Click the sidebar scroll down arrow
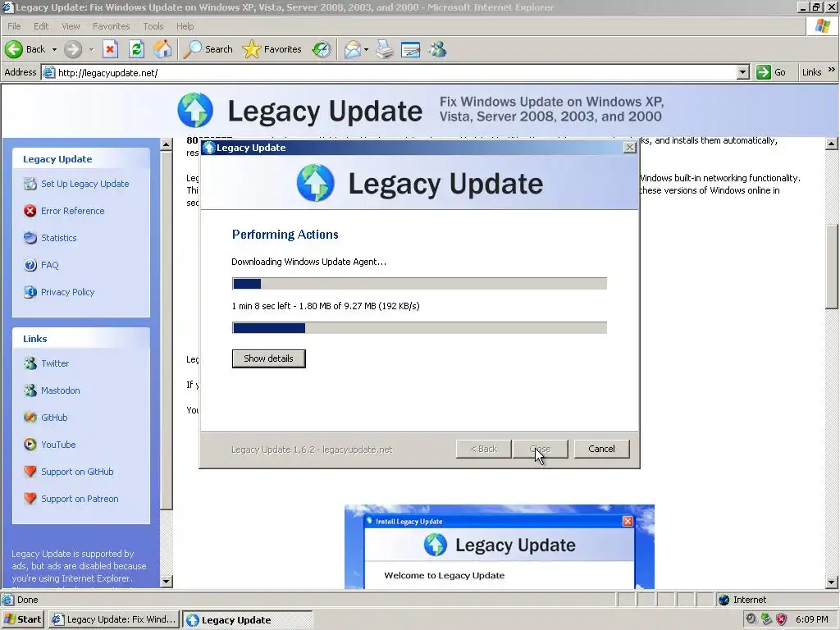The width and height of the screenshot is (840, 630). click(x=166, y=582)
